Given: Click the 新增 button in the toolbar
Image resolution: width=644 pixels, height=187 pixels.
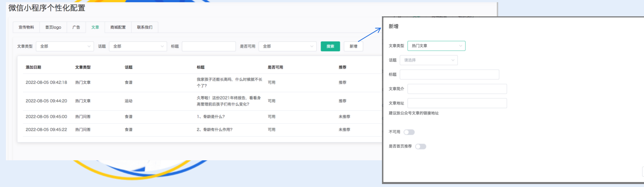Looking at the screenshot, I should (353, 46).
